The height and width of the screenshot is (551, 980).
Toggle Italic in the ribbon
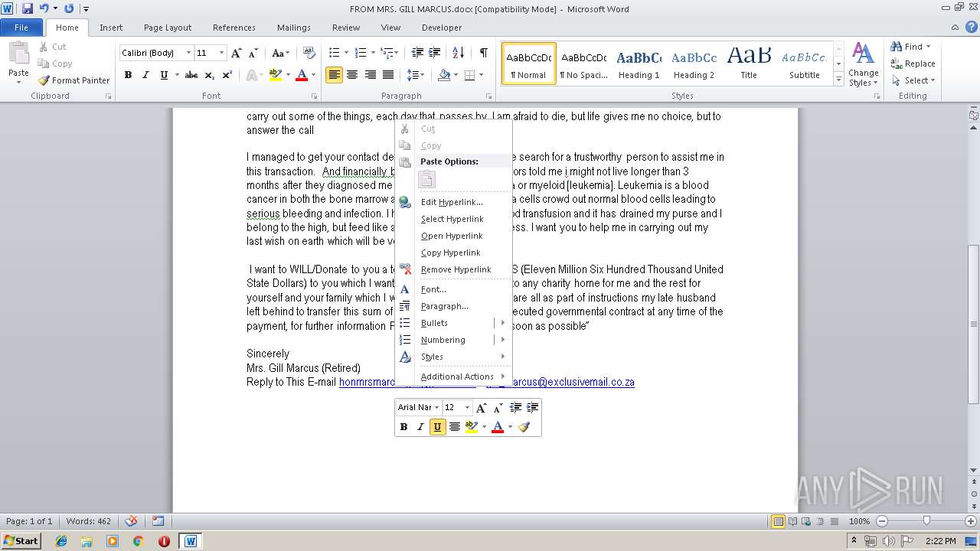[145, 75]
